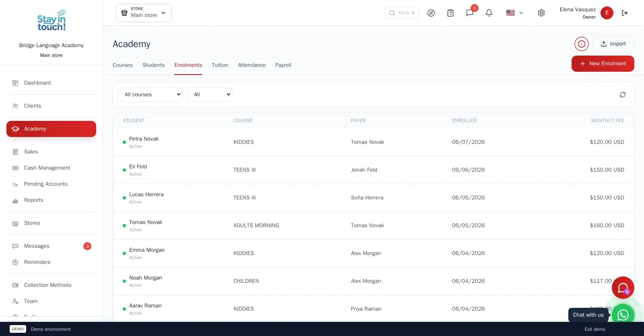
Task: Open Lucas Herrera enrolment row
Action: tap(374, 198)
